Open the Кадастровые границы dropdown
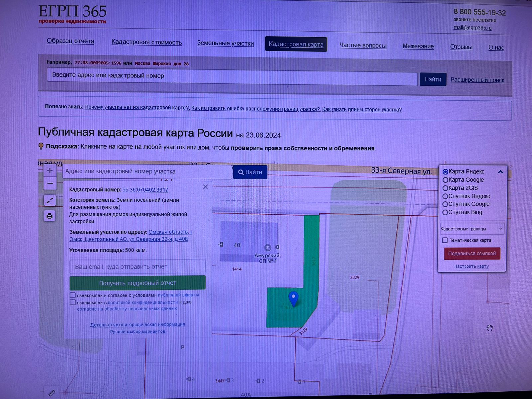The image size is (532, 399). click(x=471, y=229)
